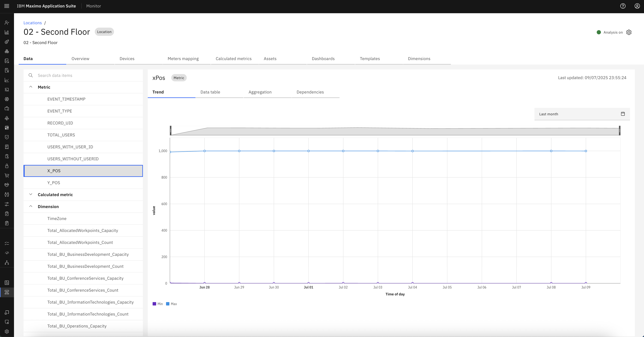Viewport: 644px width, 337px height.
Task: Click the shield-with-gear sidebar icon
Action: tap(7, 322)
